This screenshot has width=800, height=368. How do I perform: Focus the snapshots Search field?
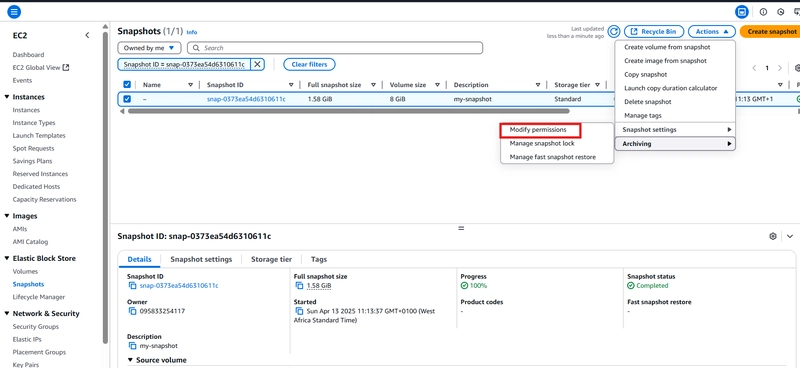(x=335, y=48)
